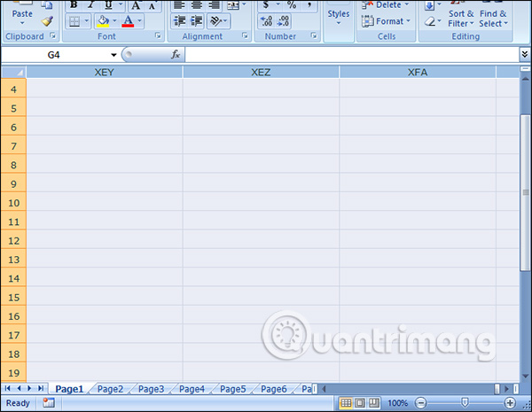Toggle Normal view in status bar
The height and width of the screenshot is (412, 532).
pos(347,403)
